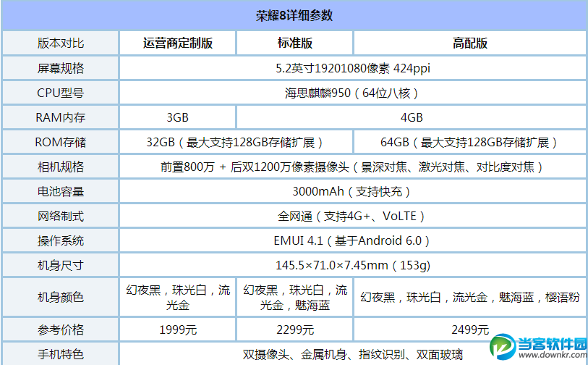Click the 双摄像头、金属机身 features cell
This screenshot has width=588, height=365.
(352, 353)
